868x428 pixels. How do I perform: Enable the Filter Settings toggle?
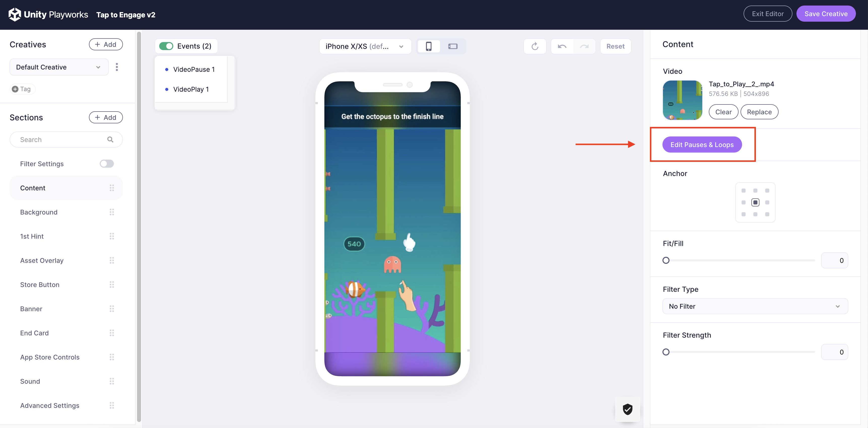[107, 164]
